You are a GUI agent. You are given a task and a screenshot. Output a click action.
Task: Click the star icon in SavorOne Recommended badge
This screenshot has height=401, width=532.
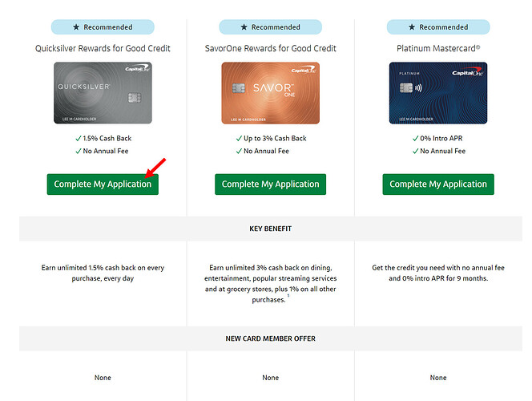click(x=244, y=27)
